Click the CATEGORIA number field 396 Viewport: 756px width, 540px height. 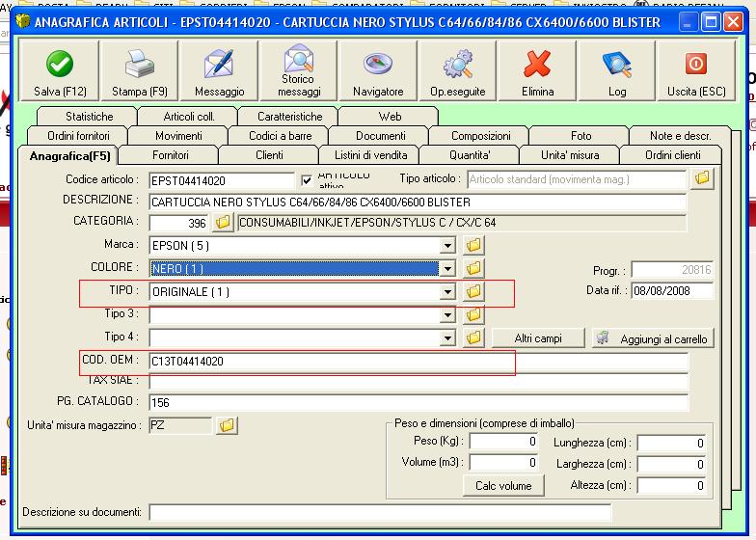pyautogui.click(x=179, y=223)
